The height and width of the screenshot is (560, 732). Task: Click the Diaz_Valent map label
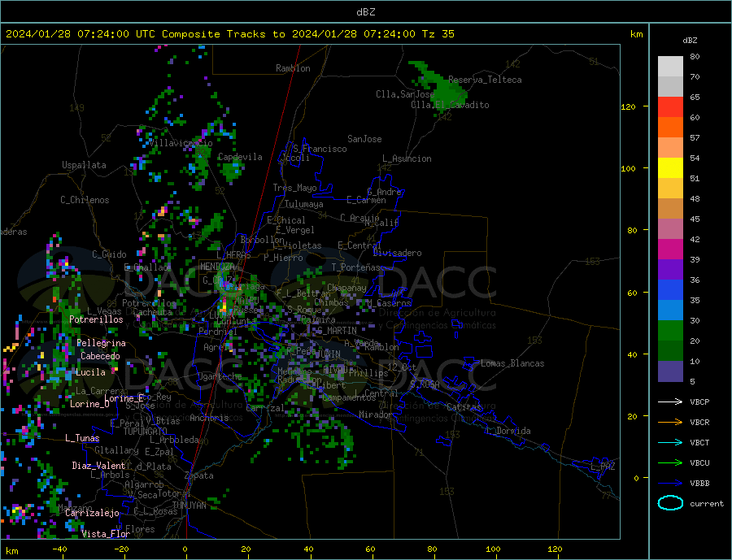click(x=98, y=466)
